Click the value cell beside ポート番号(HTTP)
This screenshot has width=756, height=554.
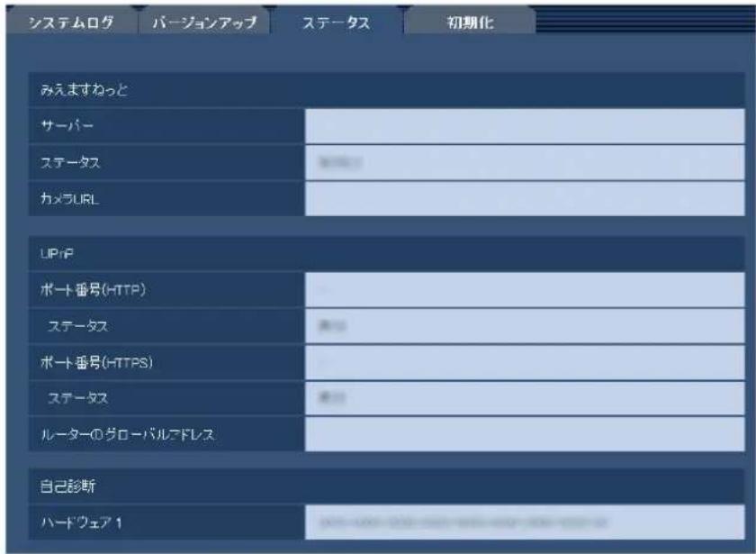pos(525,290)
